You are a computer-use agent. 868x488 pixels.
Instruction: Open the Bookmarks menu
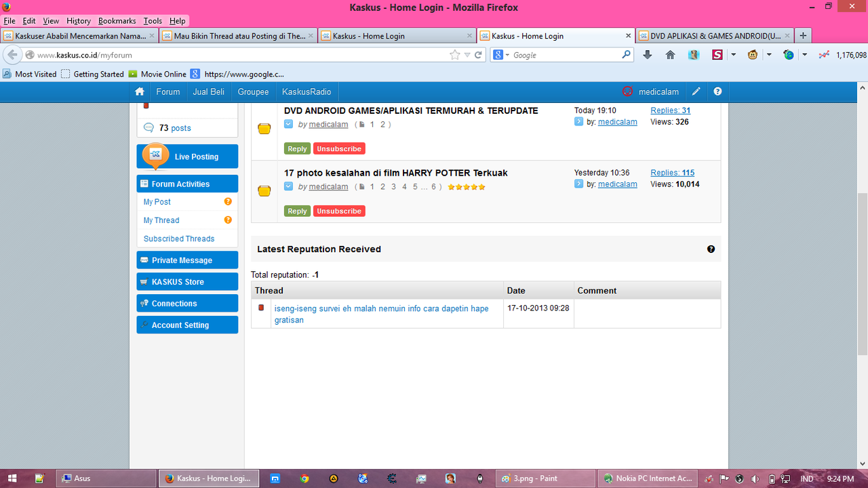(x=117, y=21)
